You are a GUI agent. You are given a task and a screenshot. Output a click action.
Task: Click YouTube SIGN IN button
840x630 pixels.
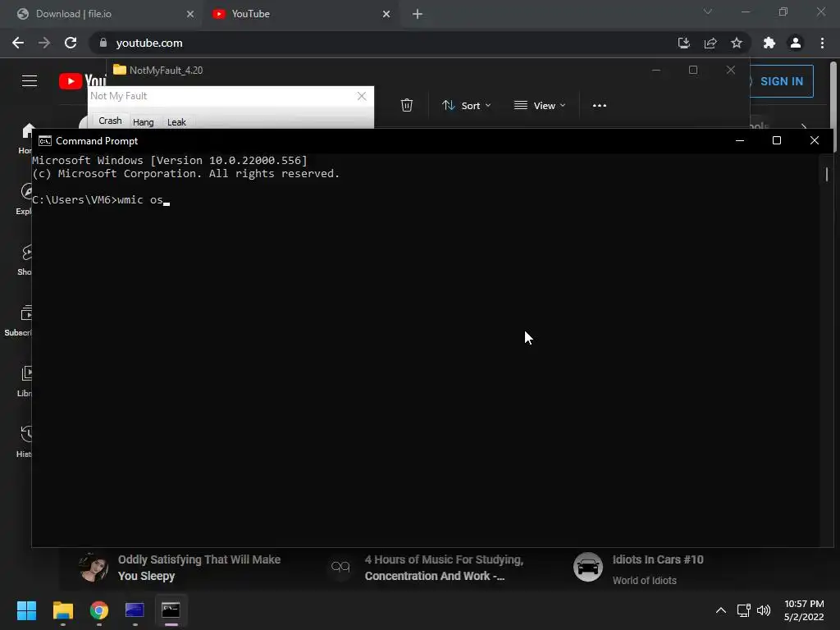tap(781, 81)
